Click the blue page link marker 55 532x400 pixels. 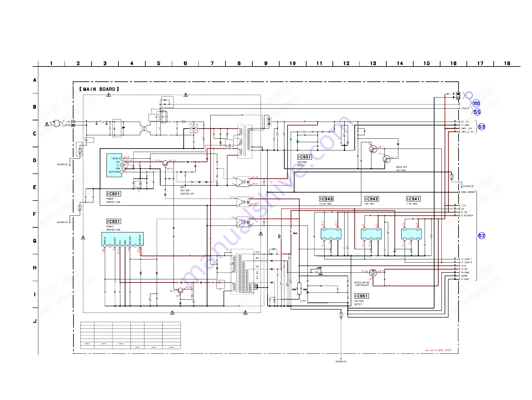click(477, 112)
